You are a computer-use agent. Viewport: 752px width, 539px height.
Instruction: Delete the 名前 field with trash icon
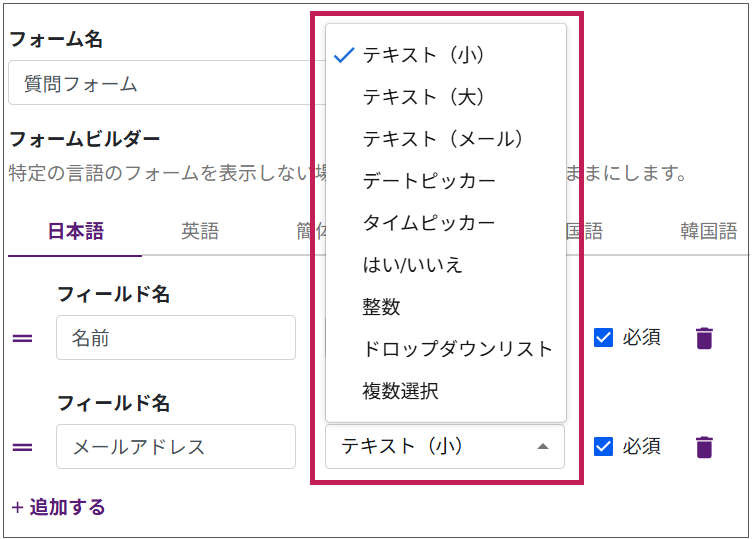tap(704, 338)
